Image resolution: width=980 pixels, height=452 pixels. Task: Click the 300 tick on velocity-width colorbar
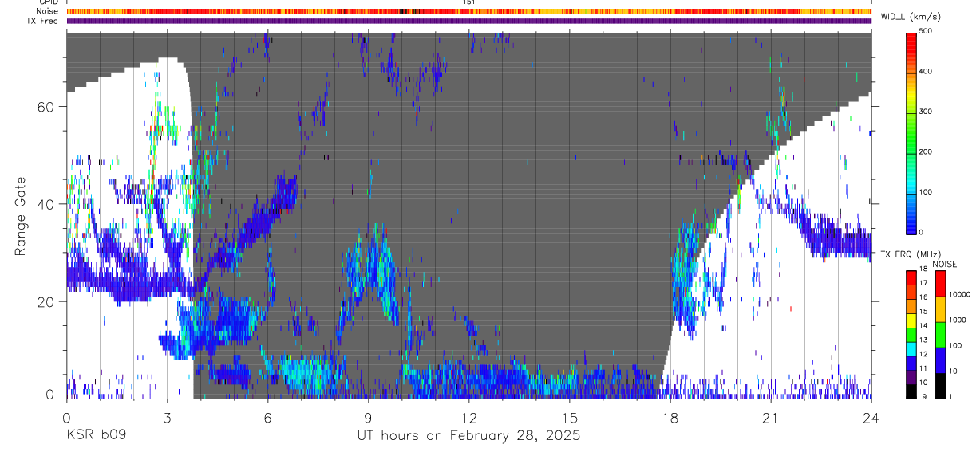(927, 112)
